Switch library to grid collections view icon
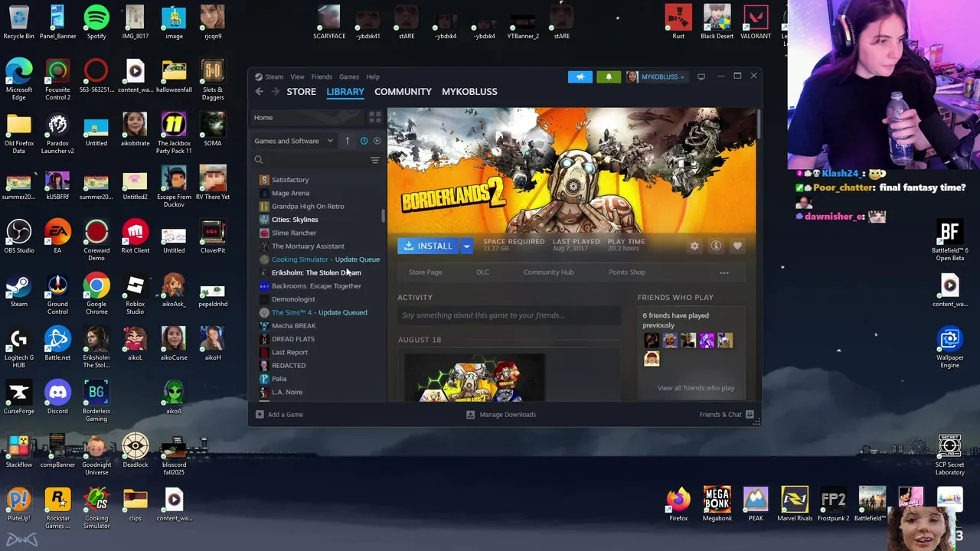The width and height of the screenshot is (980, 551). (x=374, y=117)
